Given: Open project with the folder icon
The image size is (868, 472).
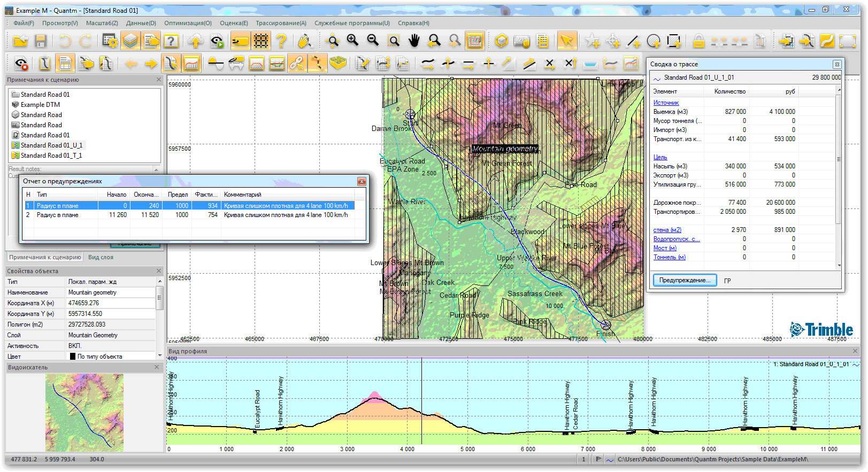Looking at the screenshot, I should 20,41.
